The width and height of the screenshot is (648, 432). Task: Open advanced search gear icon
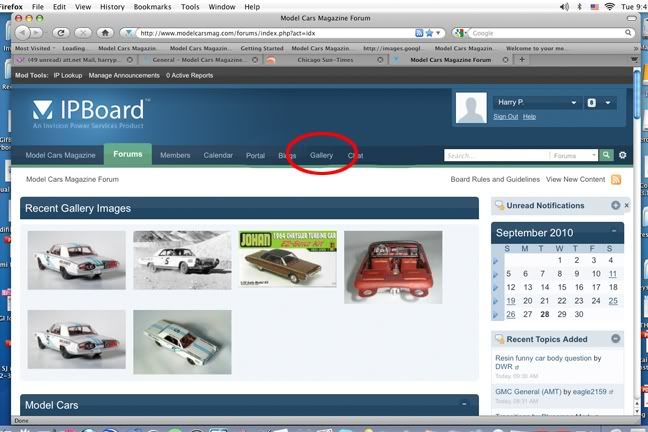pyautogui.click(x=623, y=156)
